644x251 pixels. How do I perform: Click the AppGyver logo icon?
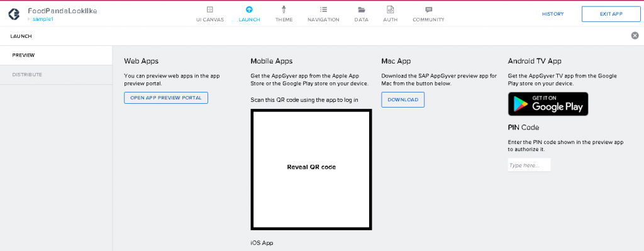[14, 14]
